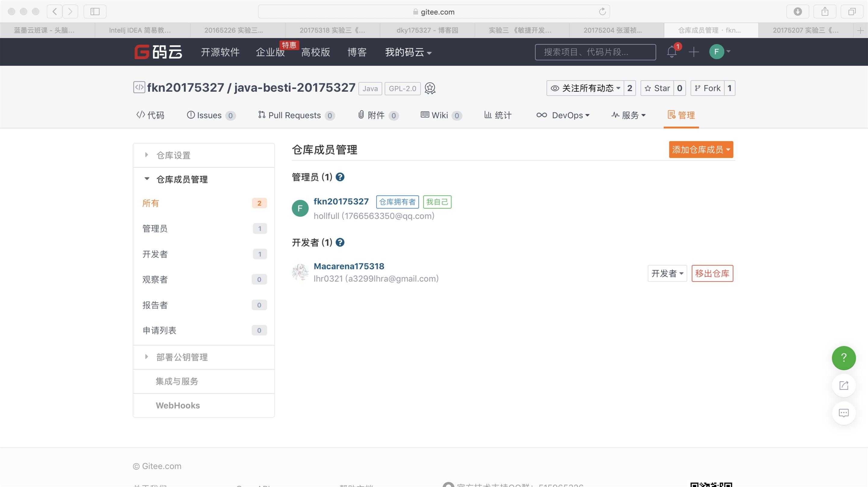
Task: Open the 我的码云 dropdown menu
Action: pyautogui.click(x=408, y=52)
